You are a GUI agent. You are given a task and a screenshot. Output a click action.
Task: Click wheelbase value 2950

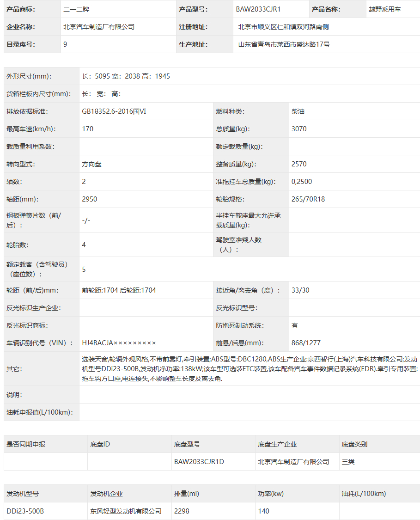click(90, 199)
